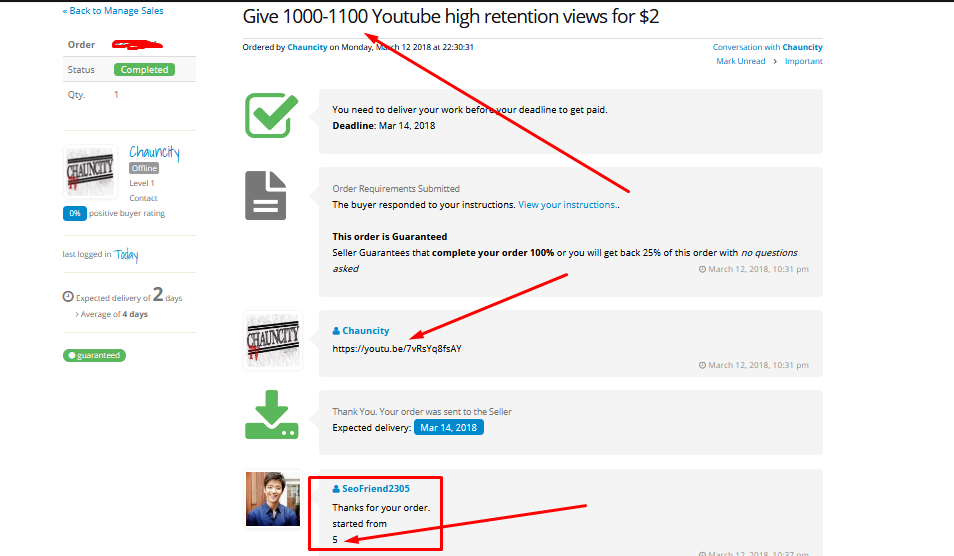Click the document requirements icon
The height and width of the screenshot is (556, 954).
tap(265, 195)
